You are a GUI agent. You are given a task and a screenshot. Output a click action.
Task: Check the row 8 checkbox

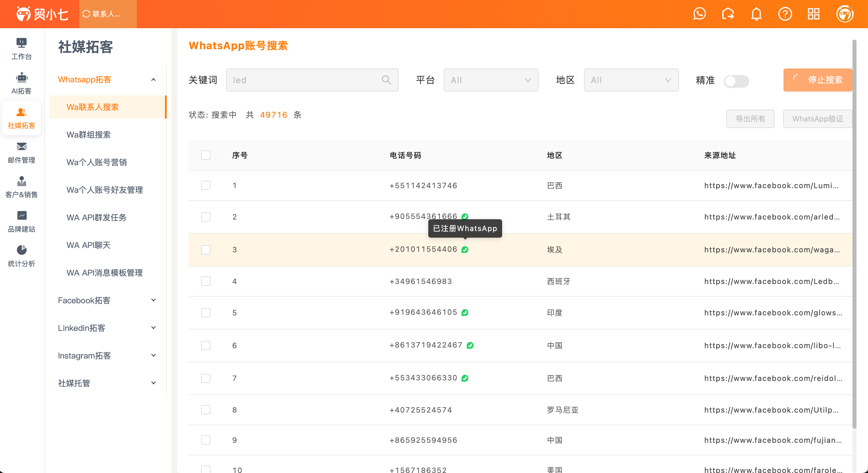[206, 410]
